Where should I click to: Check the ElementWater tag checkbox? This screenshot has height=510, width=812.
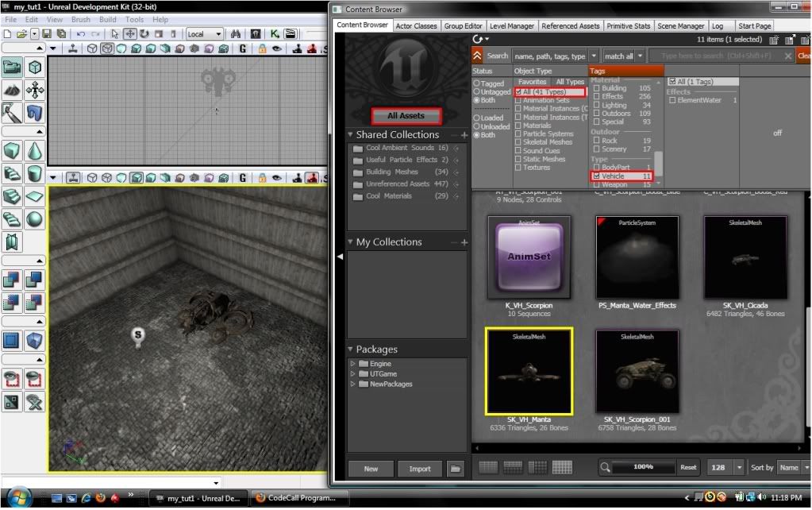[672, 100]
